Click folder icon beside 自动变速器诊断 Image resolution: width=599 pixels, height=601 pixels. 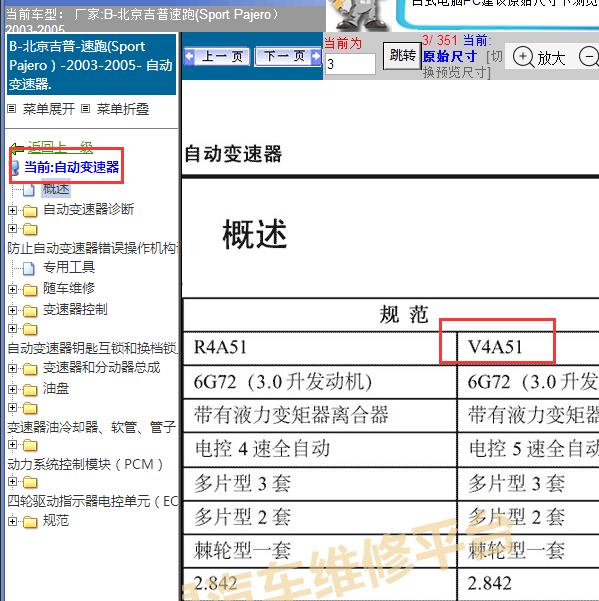click(30, 210)
